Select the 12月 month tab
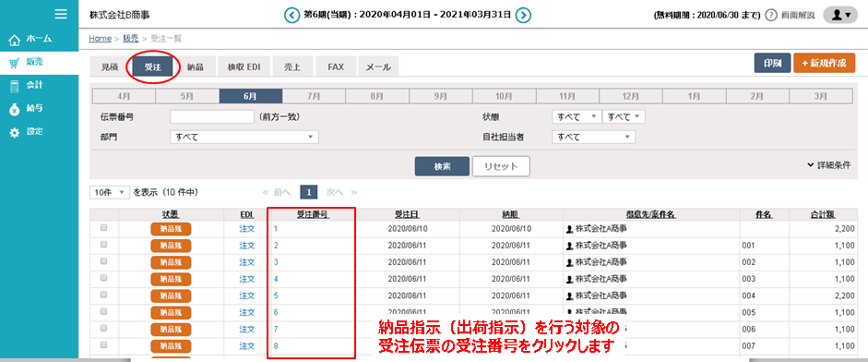The width and height of the screenshot is (868, 362). tap(631, 96)
